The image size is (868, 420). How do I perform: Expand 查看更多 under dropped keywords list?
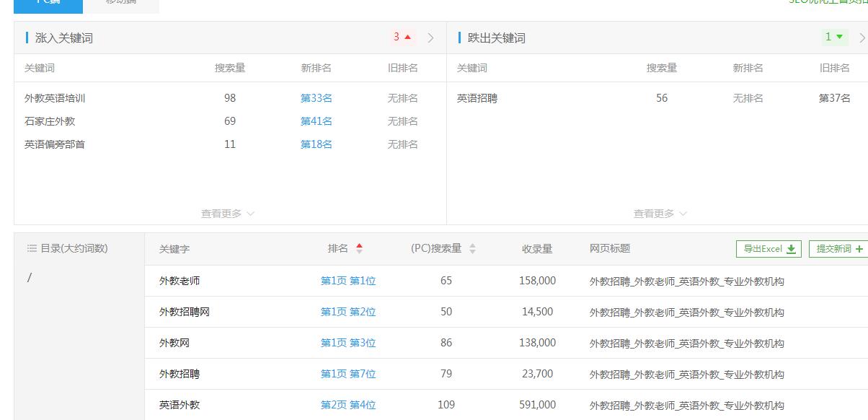pyautogui.click(x=660, y=214)
